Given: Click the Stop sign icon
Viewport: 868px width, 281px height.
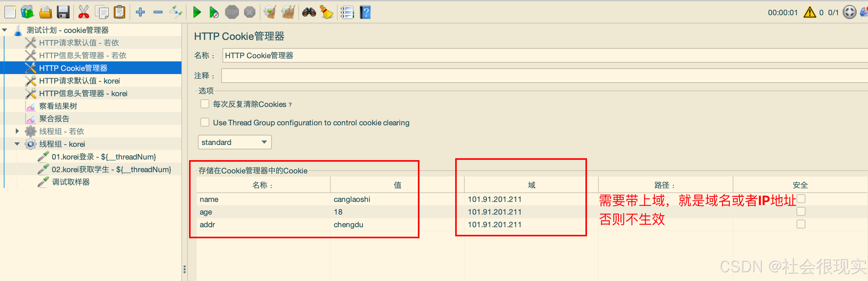Looking at the screenshot, I should (232, 12).
